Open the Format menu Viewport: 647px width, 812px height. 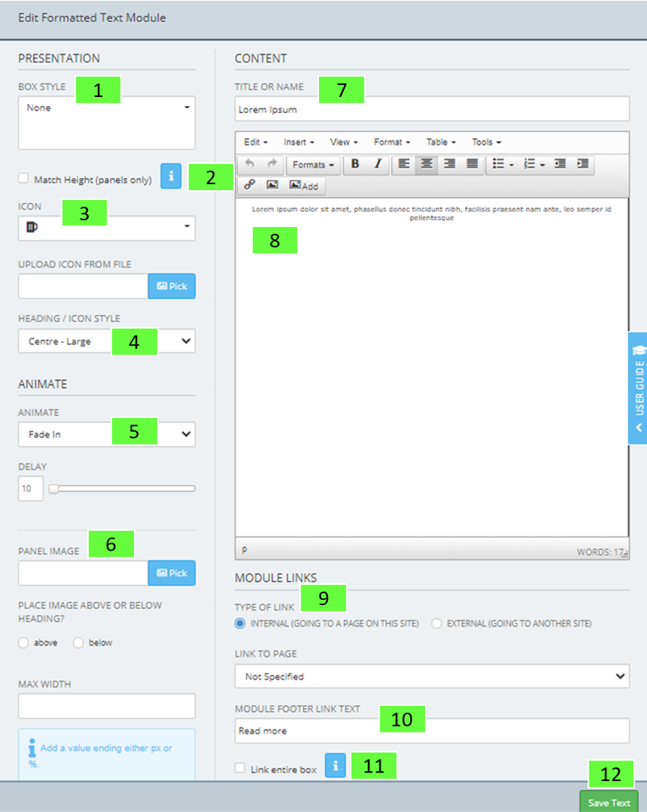(x=392, y=142)
